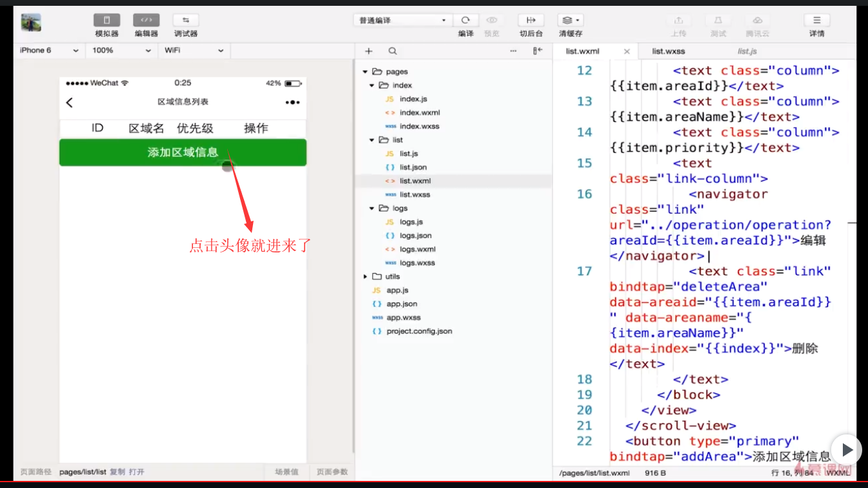
Task: Toggle the 模拟器 simulator panel button
Action: [x=106, y=21]
